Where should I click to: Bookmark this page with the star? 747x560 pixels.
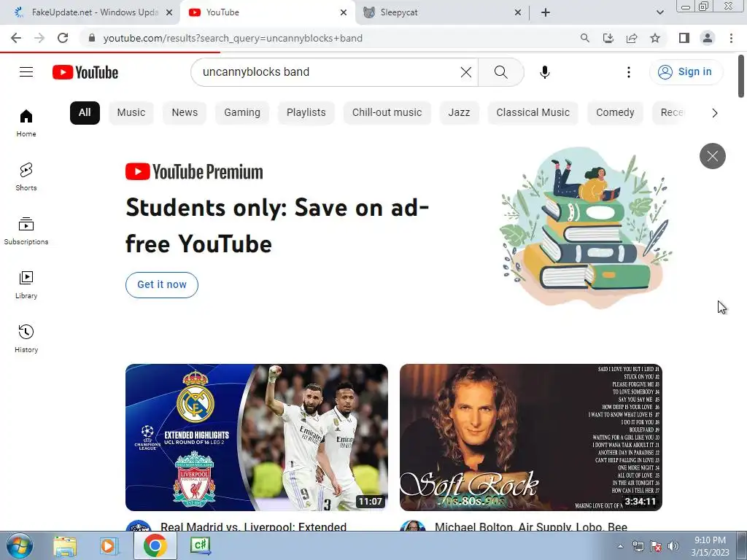point(655,38)
